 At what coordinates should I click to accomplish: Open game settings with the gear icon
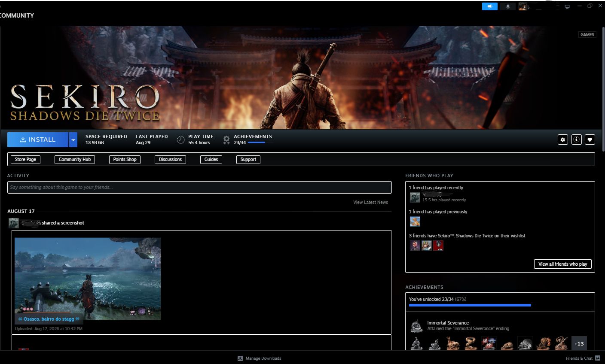point(563,140)
